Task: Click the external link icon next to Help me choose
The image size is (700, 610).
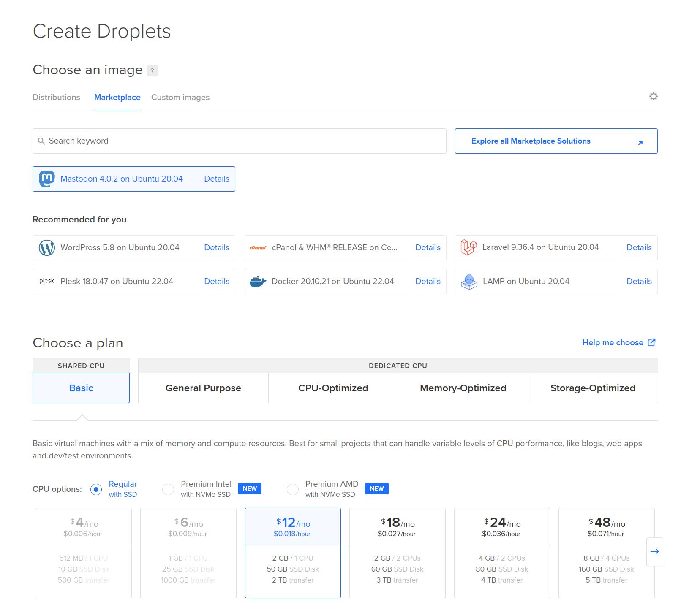Action: 652,342
